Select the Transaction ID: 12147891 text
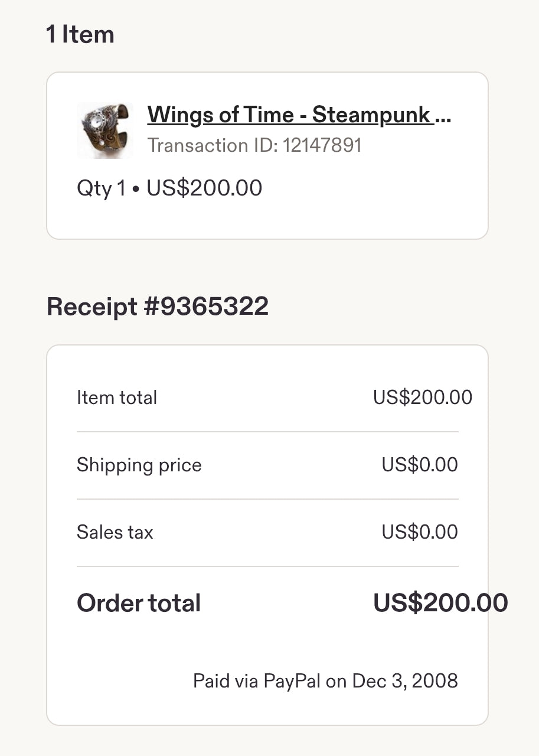 pyautogui.click(x=254, y=145)
